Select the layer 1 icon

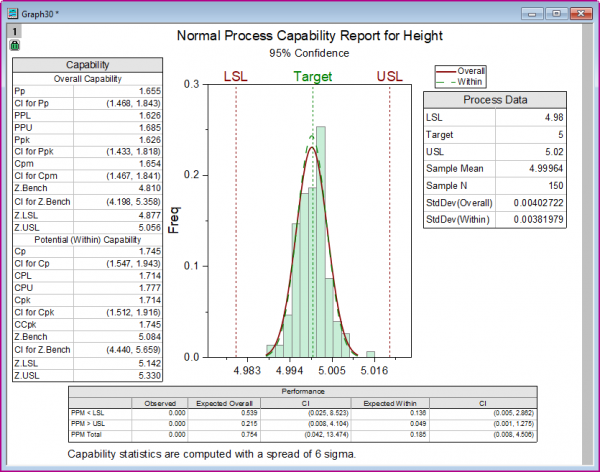coord(15,31)
